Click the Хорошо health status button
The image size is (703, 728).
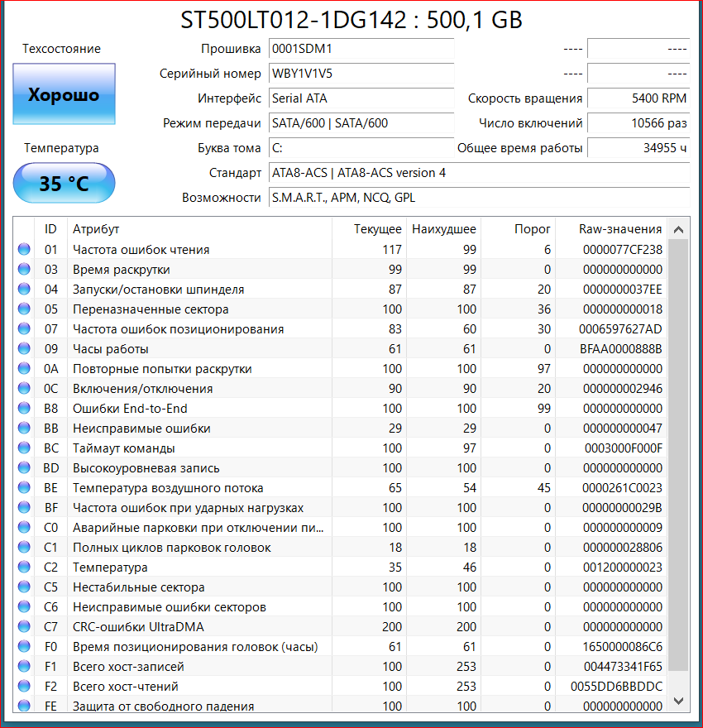[x=64, y=95]
